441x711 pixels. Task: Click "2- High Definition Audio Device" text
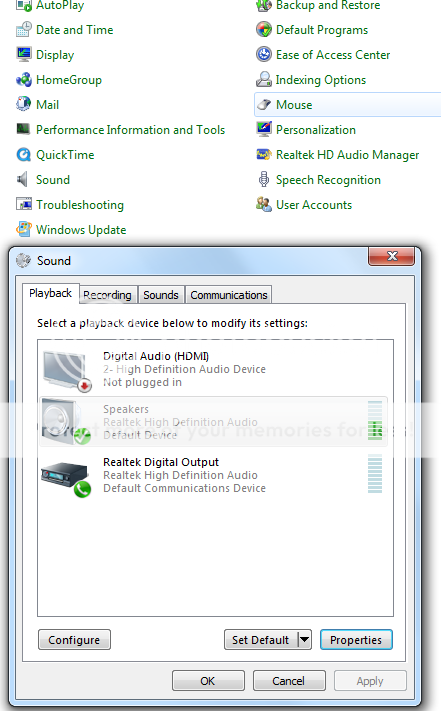184,369
